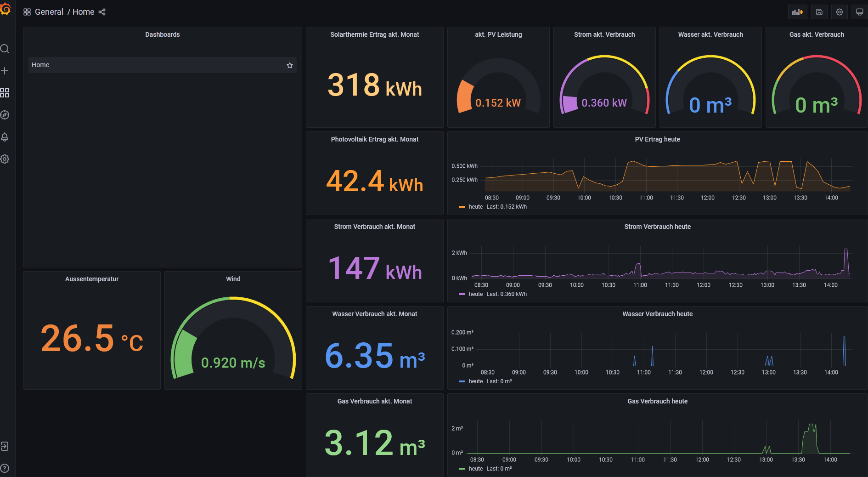Click the General breadcrumb link
This screenshot has height=477, width=868.
click(x=49, y=12)
